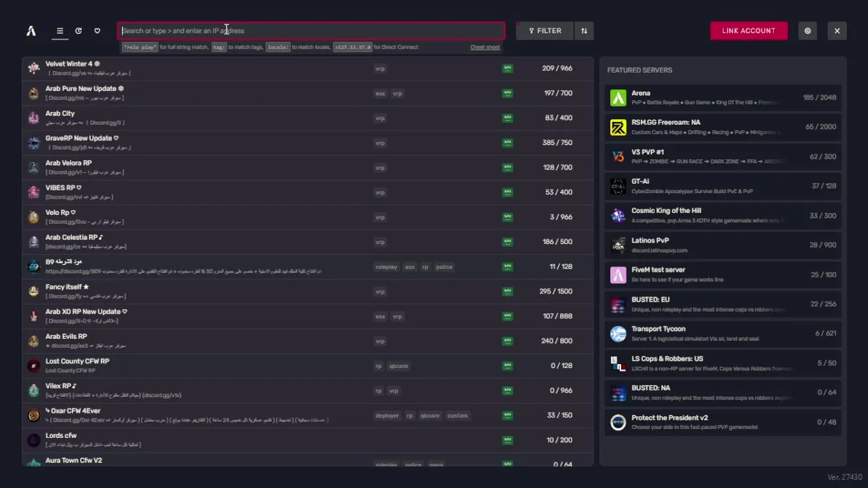This screenshot has width=868, height=488.
Task: Click the Ver. 27430 version label
Action: pyautogui.click(x=844, y=477)
